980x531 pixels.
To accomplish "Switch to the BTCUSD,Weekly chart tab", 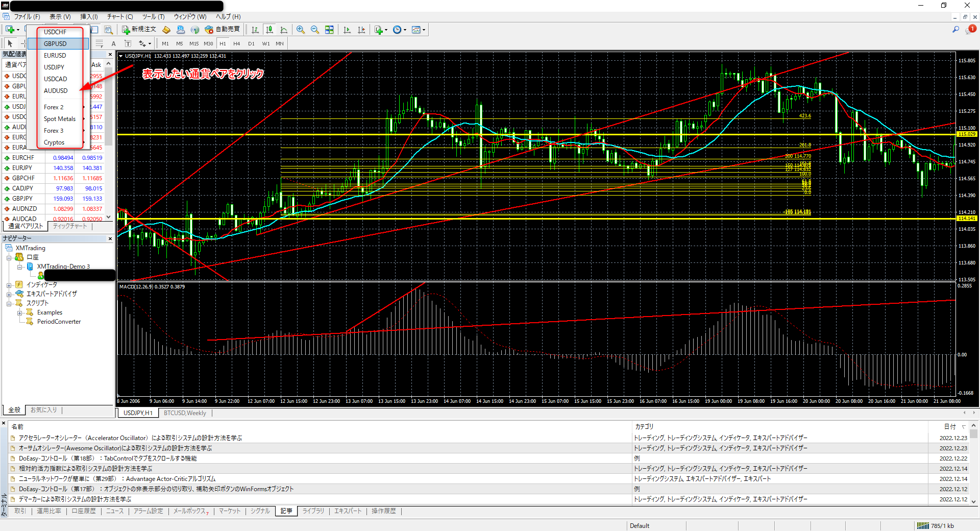I will pos(185,413).
